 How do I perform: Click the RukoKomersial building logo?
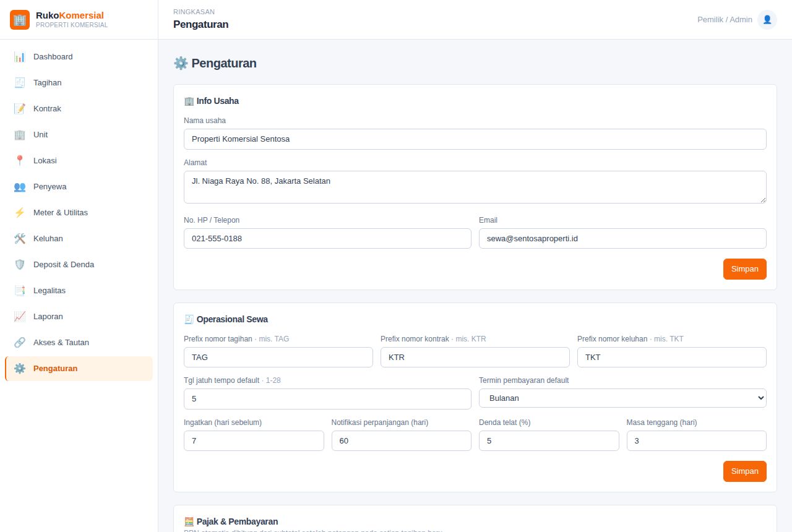point(20,20)
